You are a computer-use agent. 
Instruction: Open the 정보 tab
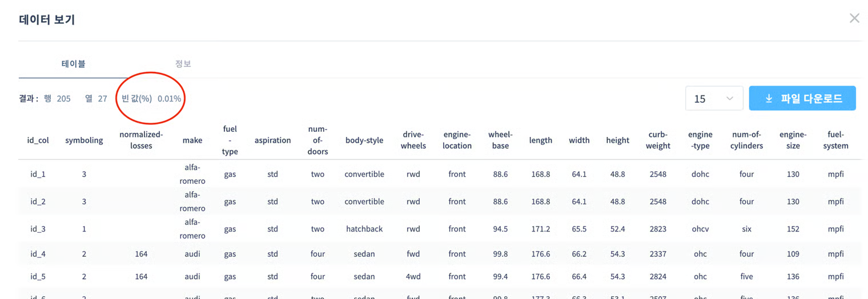point(183,64)
